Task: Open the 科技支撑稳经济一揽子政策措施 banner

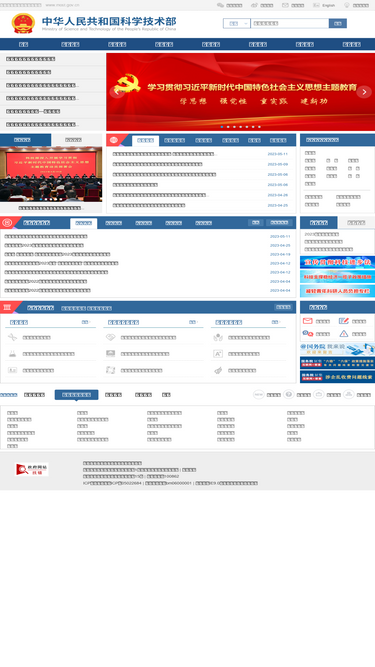Action: tap(338, 276)
